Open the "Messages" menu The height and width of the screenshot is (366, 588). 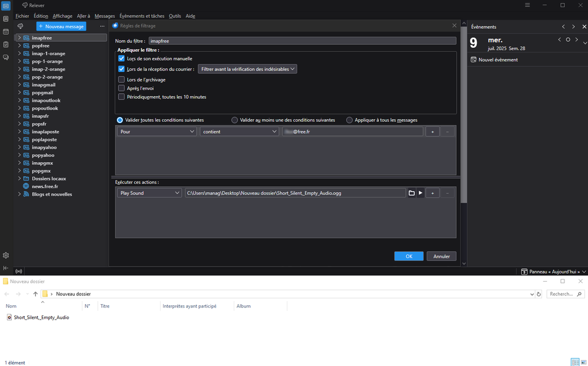click(105, 16)
